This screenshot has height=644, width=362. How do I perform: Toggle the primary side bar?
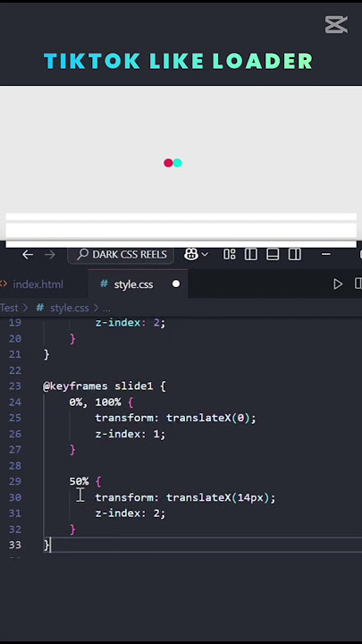(251, 255)
